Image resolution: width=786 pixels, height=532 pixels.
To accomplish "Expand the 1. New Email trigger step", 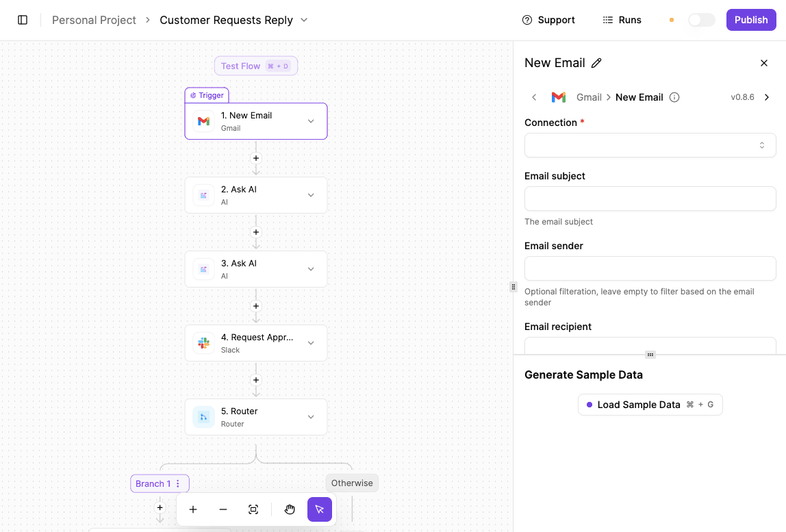I will pyautogui.click(x=311, y=121).
